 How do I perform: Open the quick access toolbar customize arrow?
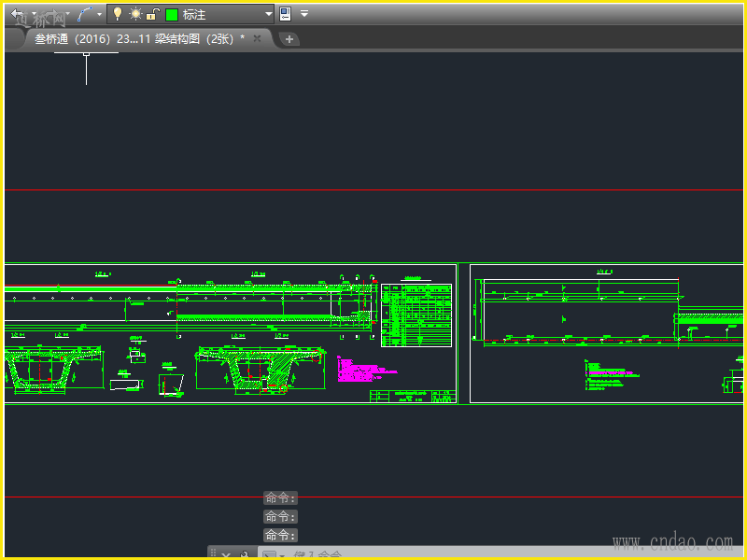pyautogui.click(x=304, y=14)
